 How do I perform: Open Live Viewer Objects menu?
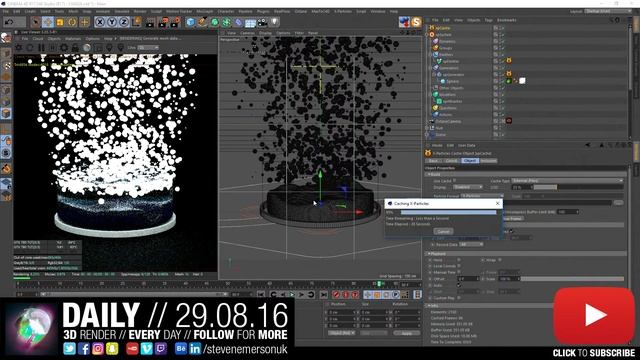54,39
